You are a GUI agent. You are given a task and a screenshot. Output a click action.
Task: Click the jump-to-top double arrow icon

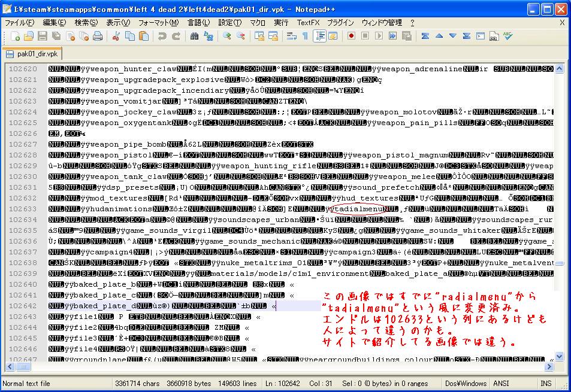pos(425,36)
